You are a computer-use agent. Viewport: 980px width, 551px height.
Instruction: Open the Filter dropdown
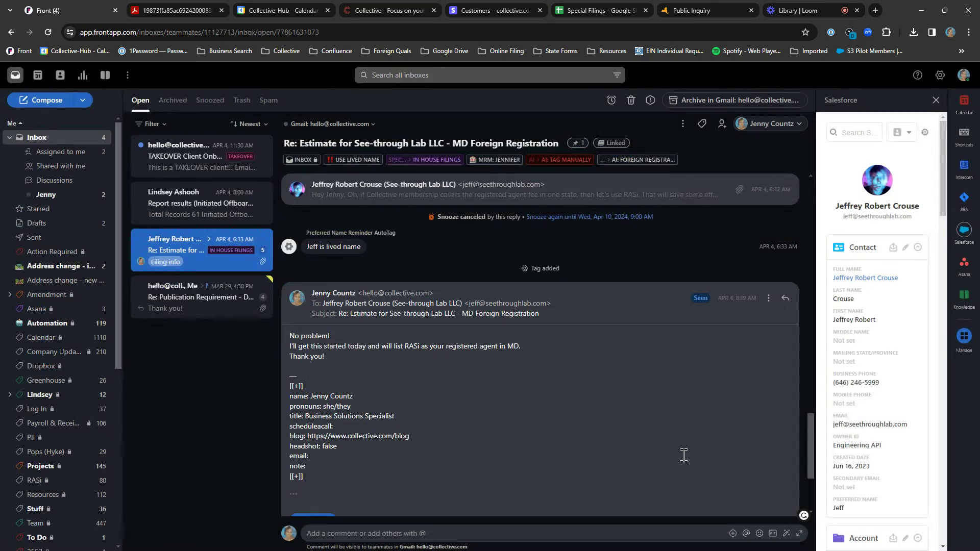pos(151,124)
